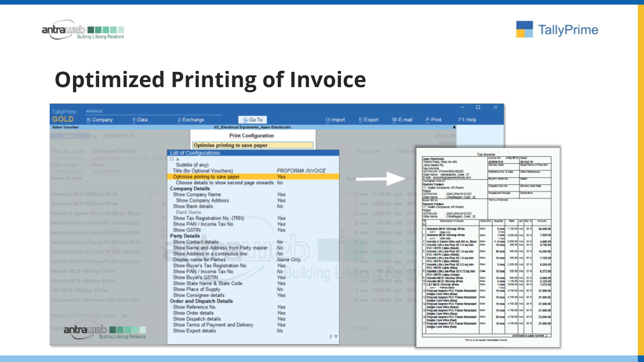
Task: Click 'Siemens MCB 100Amp 3Pole' item row
Action: point(85,194)
